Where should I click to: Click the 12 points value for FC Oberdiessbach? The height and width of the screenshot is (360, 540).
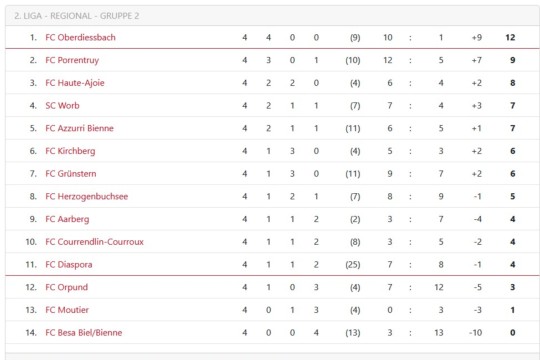point(510,38)
